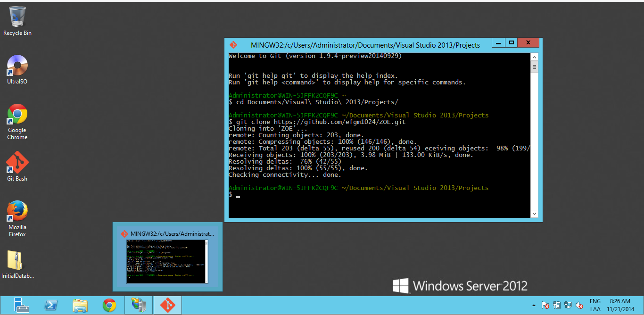Open File Explorer from the taskbar
The image size is (644, 315).
(x=80, y=305)
